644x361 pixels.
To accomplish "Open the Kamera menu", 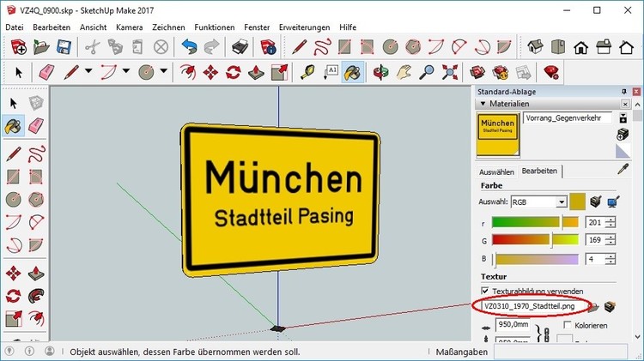I will [x=130, y=27].
